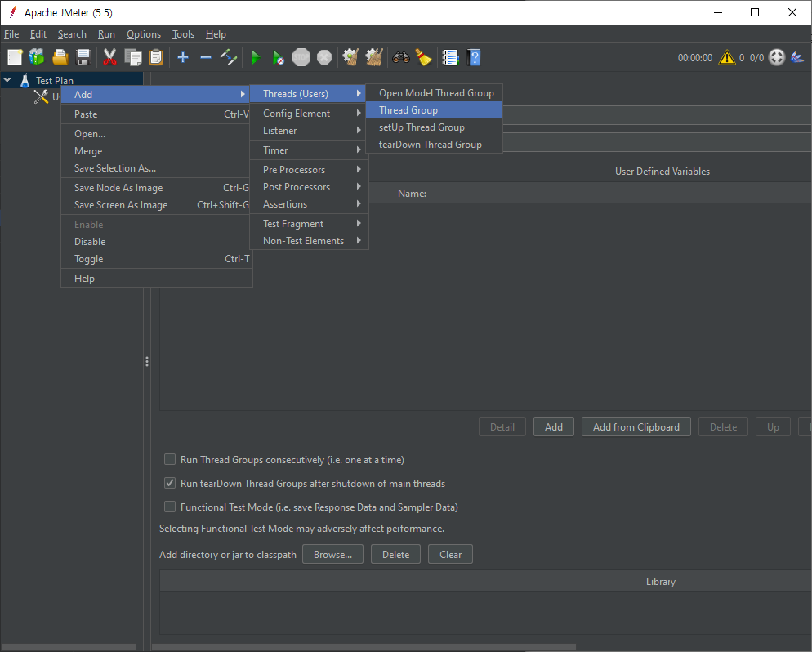Click the Paste clipboard icon
The height and width of the screenshot is (652, 812).
(156, 57)
